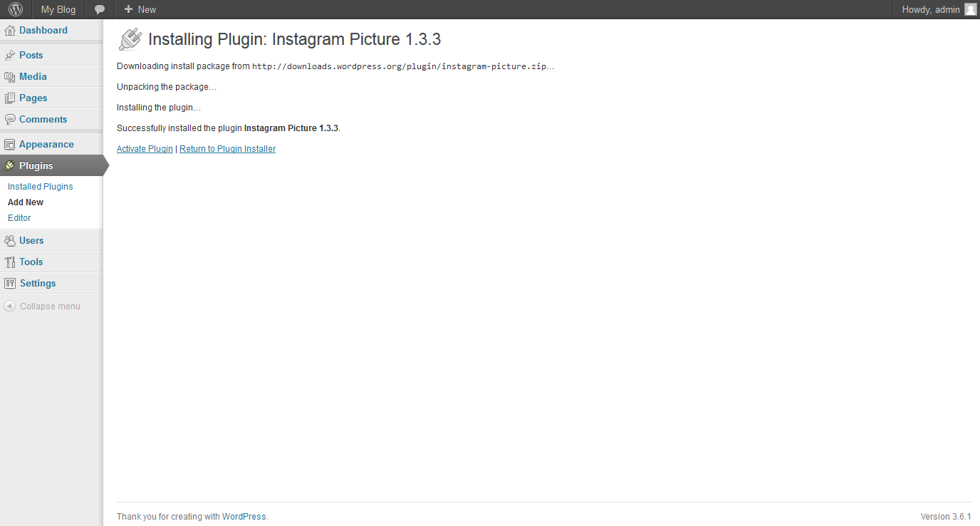980x526 pixels.
Task: Click the 'Installing the plugin…' status line
Action: click(159, 108)
